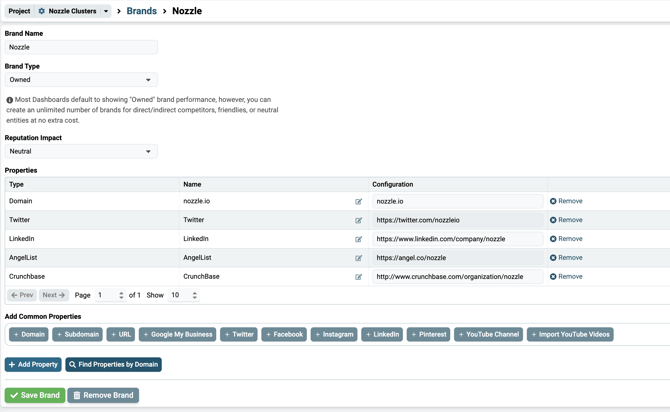
Task: Click Find Properties by Domain
Action: 113,365
